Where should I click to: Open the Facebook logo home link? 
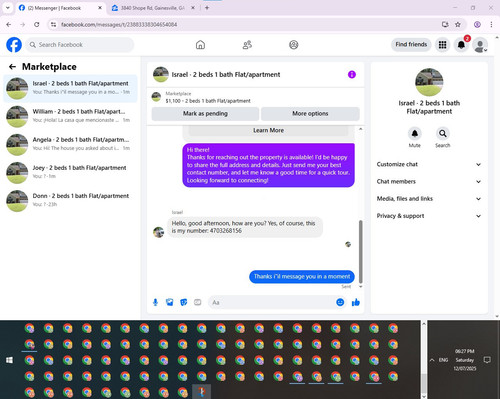(14, 45)
